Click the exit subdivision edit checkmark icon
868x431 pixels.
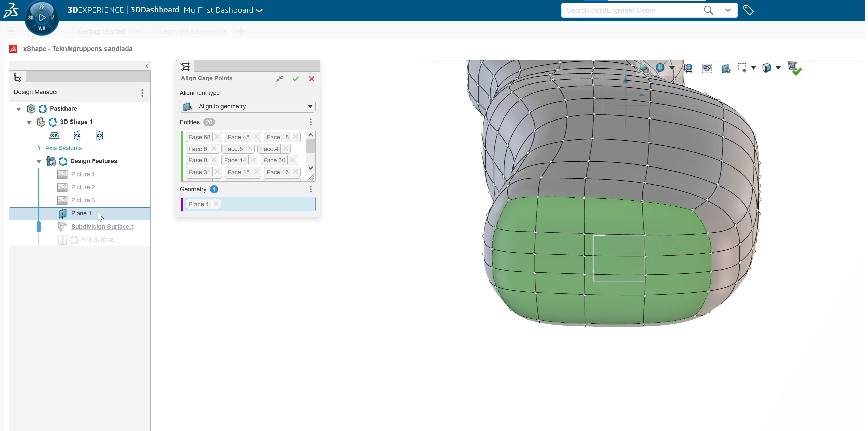pyautogui.click(x=795, y=68)
